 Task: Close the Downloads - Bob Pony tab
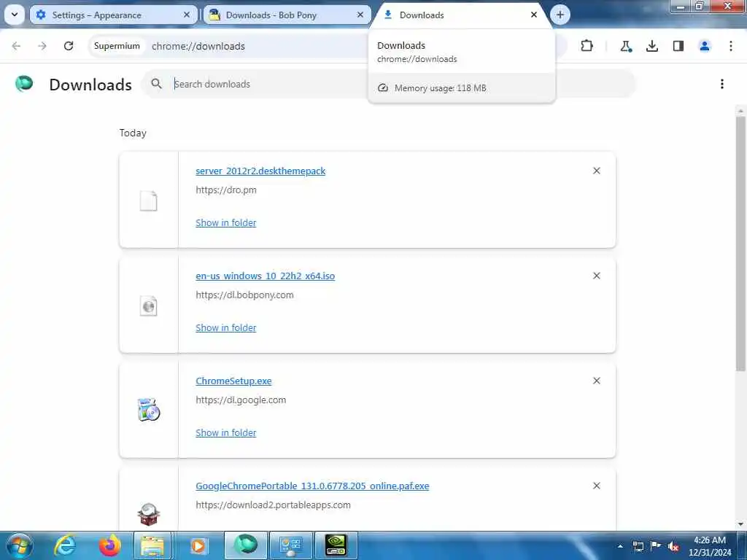pyautogui.click(x=360, y=15)
